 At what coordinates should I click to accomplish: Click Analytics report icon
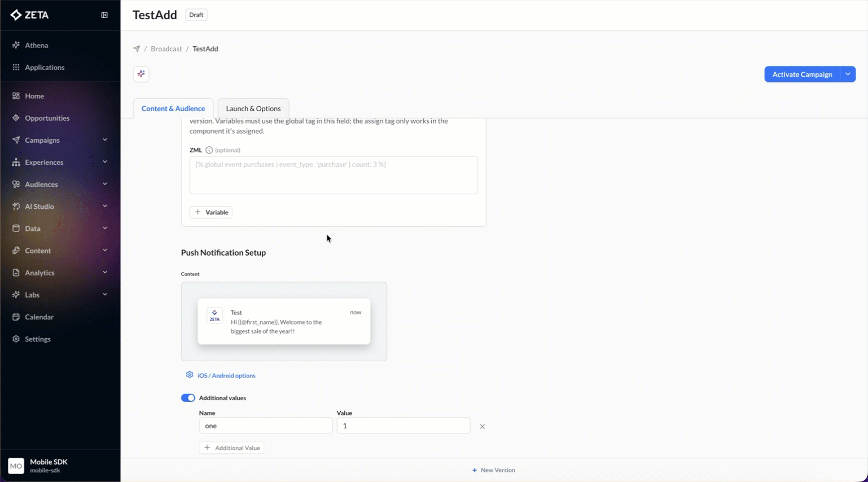click(16, 273)
